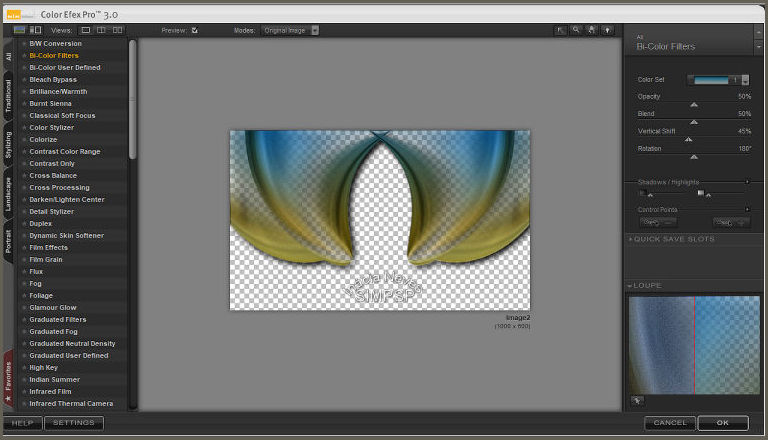
Task: Switch to the Favorites tab
Action: (x=9, y=379)
